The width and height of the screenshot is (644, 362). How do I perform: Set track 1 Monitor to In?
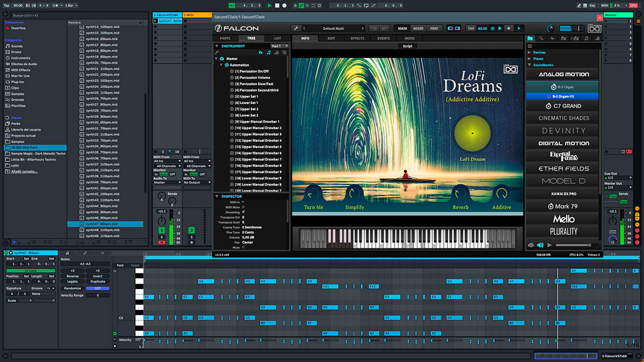coord(156,174)
